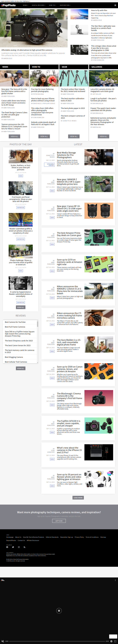
Task: Click View All under How-To column
Action: pyautogui.click(x=44, y=136)
